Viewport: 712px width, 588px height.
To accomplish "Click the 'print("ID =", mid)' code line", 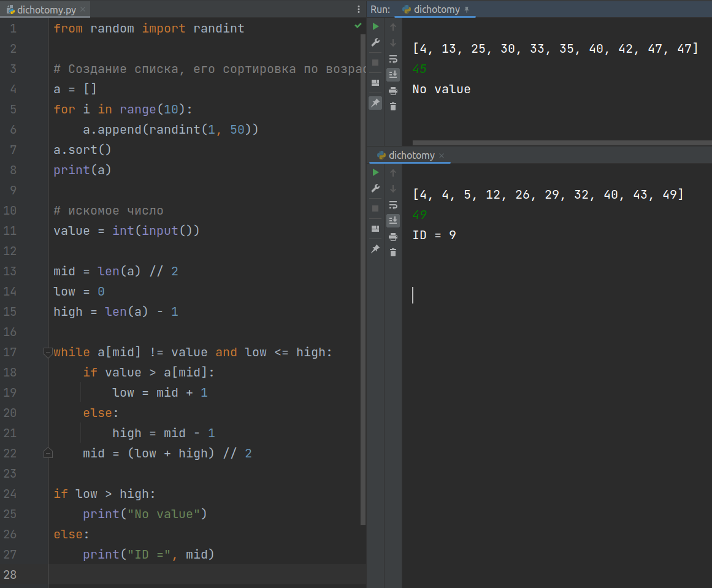I will [x=148, y=554].
